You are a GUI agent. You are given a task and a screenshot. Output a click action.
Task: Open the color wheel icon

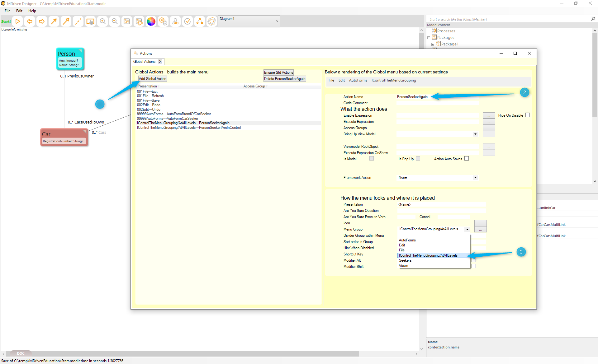(x=151, y=21)
